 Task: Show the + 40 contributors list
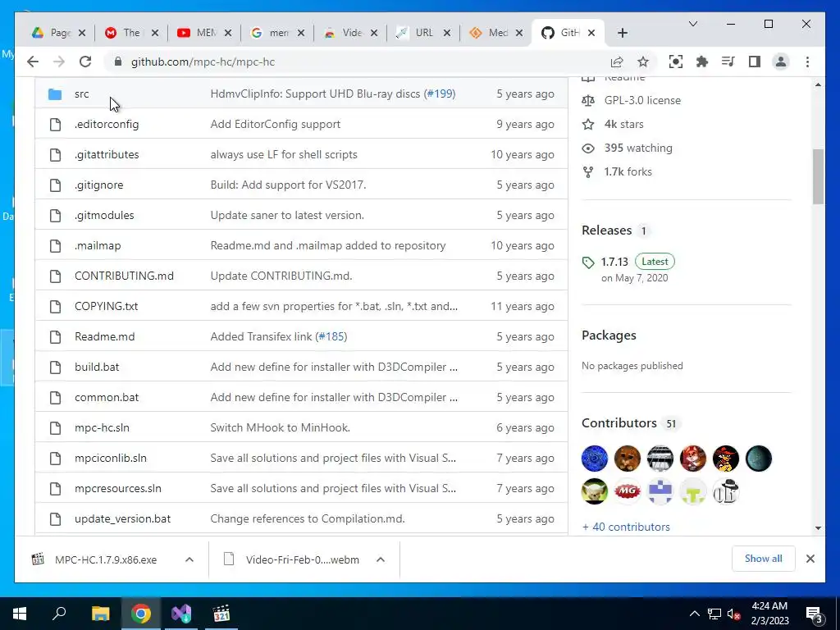[626, 527]
